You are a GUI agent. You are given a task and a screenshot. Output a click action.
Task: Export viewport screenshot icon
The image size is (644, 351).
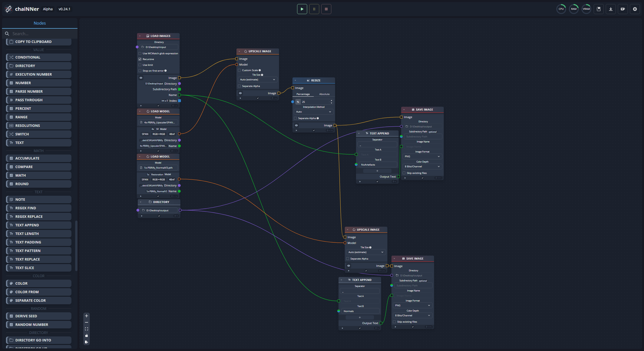coord(86,342)
